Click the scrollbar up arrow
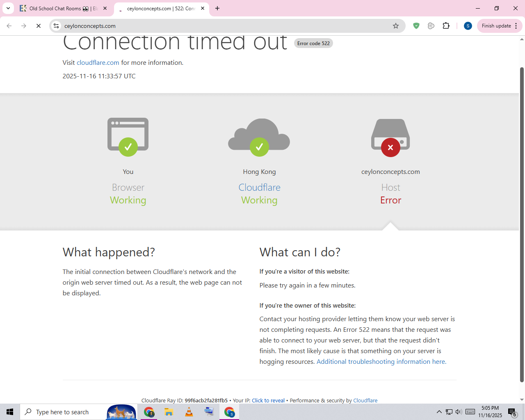Image resolution: width=525 pixels, height=420 pixels. tap(522, 39)
